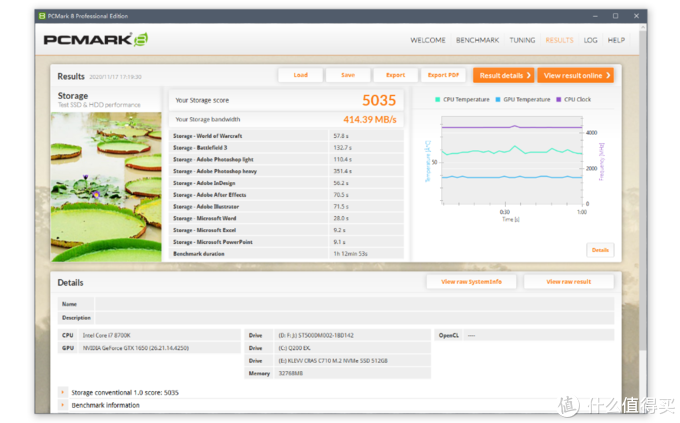Select Storage - Adobe Illustrator row
680x423 pixels.
click(x=286, y=206)
